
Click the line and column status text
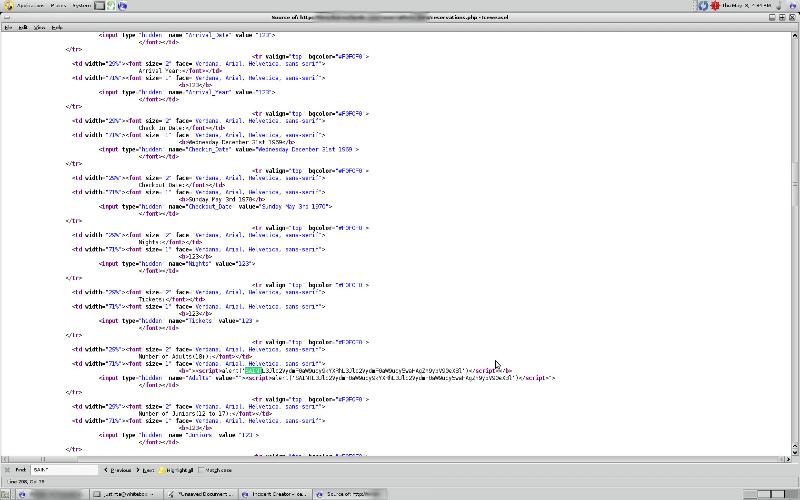pyautogui.click(x=26, y=482)
